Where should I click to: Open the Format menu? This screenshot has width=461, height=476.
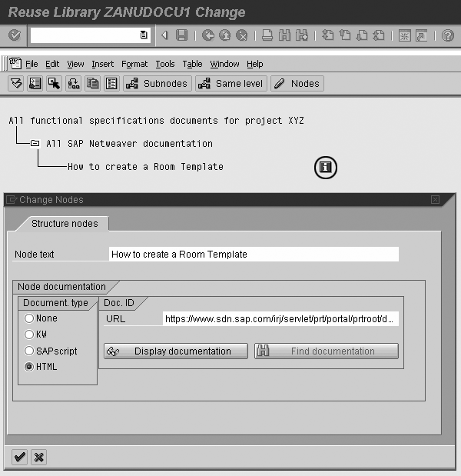tap(134, 64)
